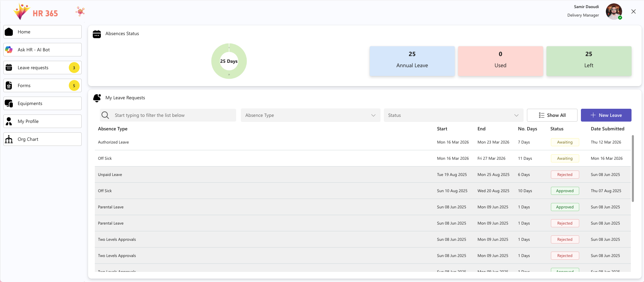
Task: Click the red network icon beside logo
Action: tap(80, 12)
